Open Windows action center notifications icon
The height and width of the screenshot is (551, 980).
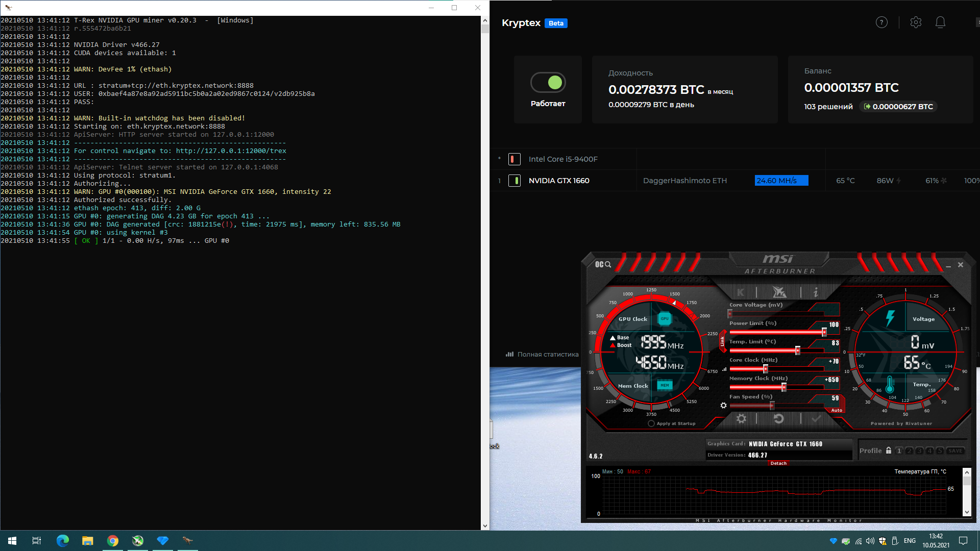tap(963, 541)
